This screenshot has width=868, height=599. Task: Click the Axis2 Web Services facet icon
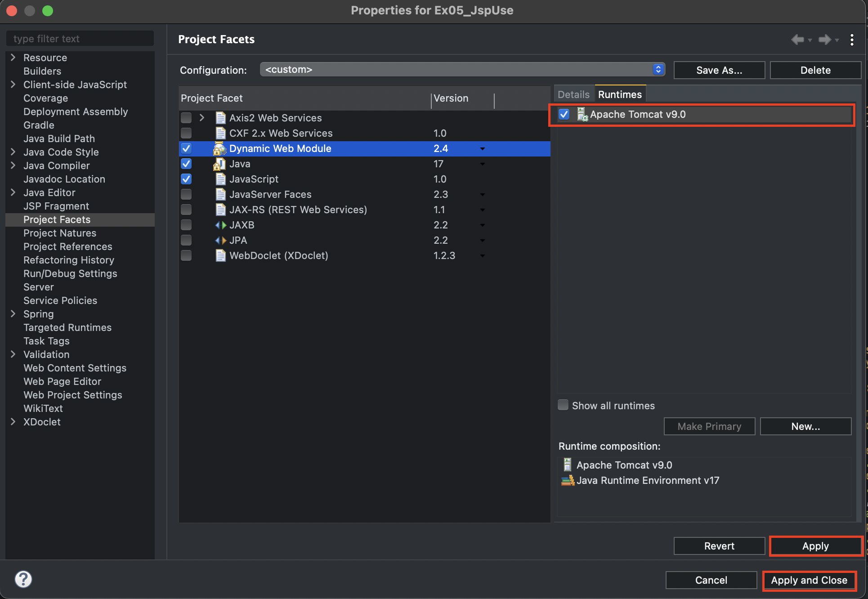coord(220,118)
